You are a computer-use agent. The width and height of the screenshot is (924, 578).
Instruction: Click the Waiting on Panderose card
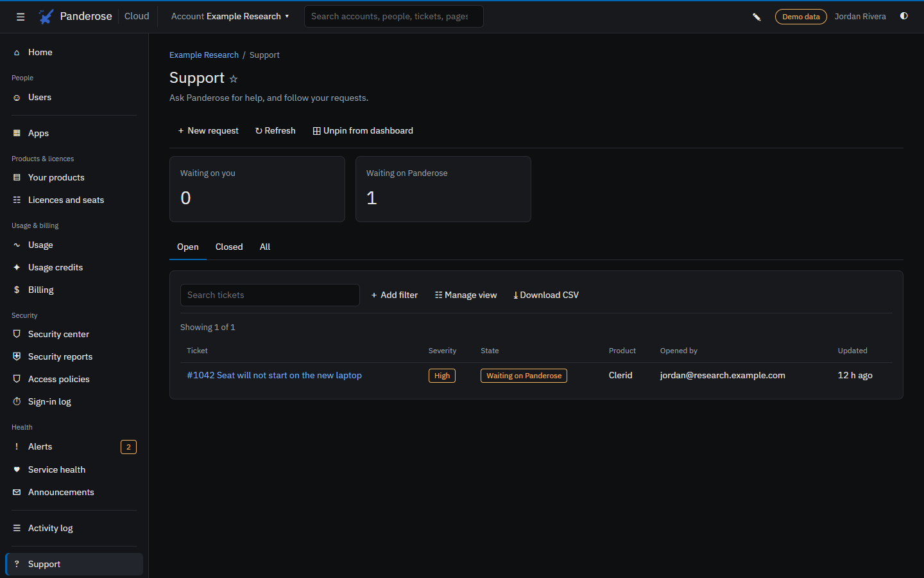pos(443,189)
